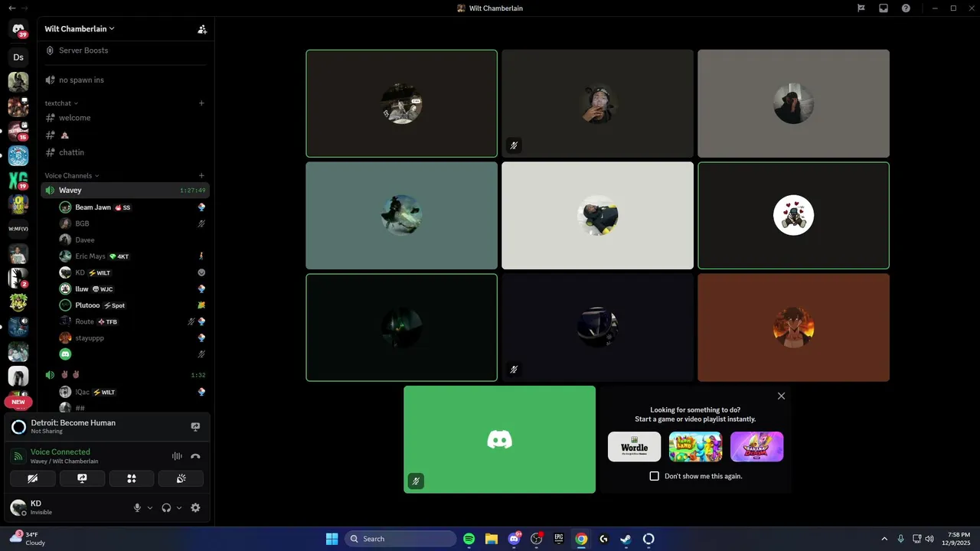Click invite people icon beside server name
The height and width of the screenshot is (551, 980).
pyautogui.click(x=202, y=29)
